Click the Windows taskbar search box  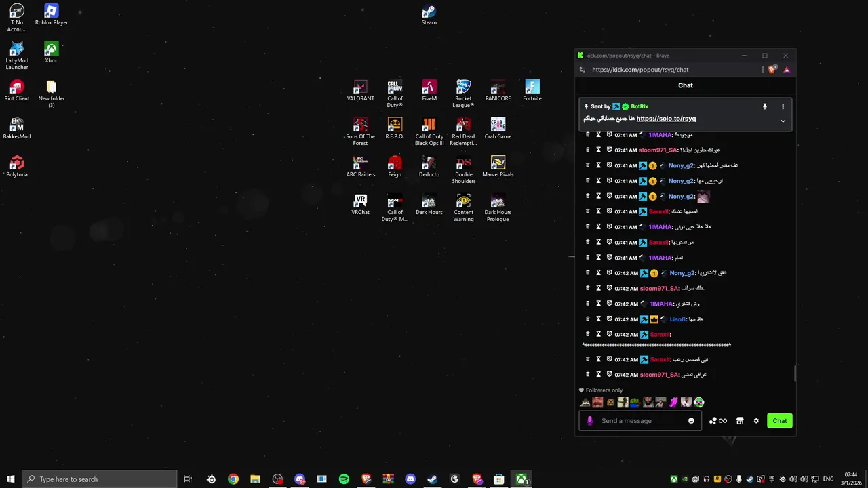click(x=100, y=479)
